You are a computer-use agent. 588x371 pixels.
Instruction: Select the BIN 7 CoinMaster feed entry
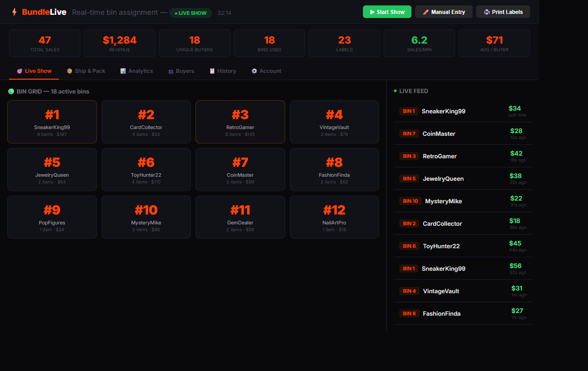pyautogui.click(x=463, y=133)
